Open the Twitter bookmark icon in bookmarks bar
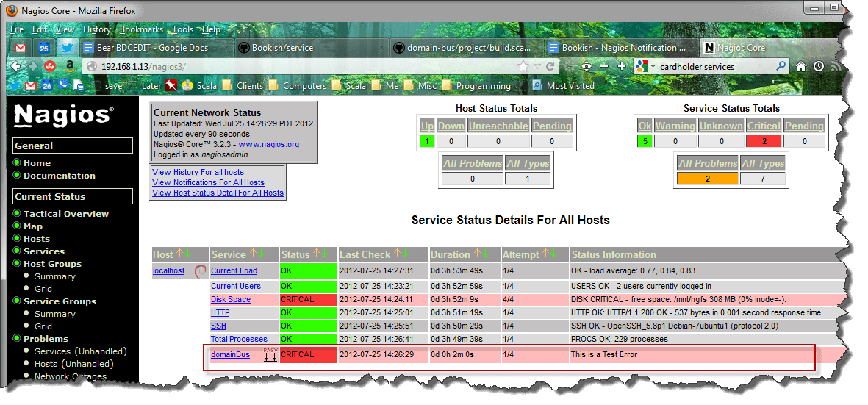 (15, 86)
